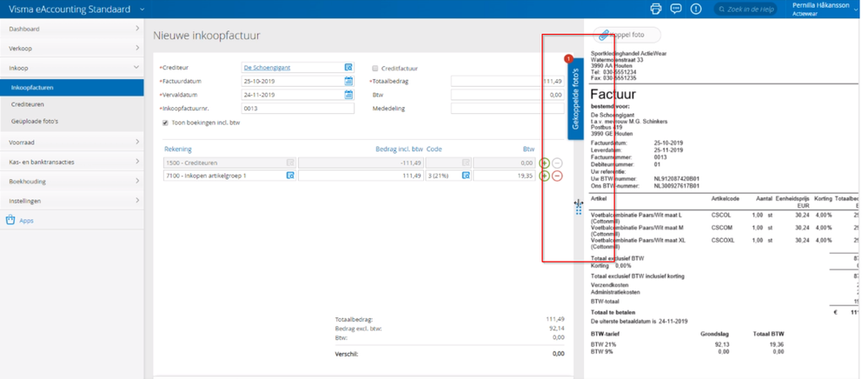This screenshot has height=379, width=868.
Task: Open the chat messages icon
Action: [675, 9]
